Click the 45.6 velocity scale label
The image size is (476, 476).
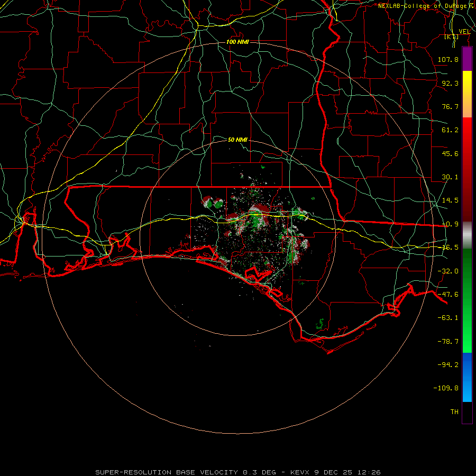point(450,153)
